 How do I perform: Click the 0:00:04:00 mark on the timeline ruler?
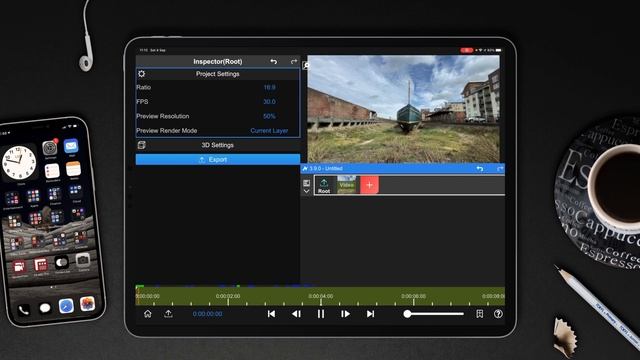(321, 296)
